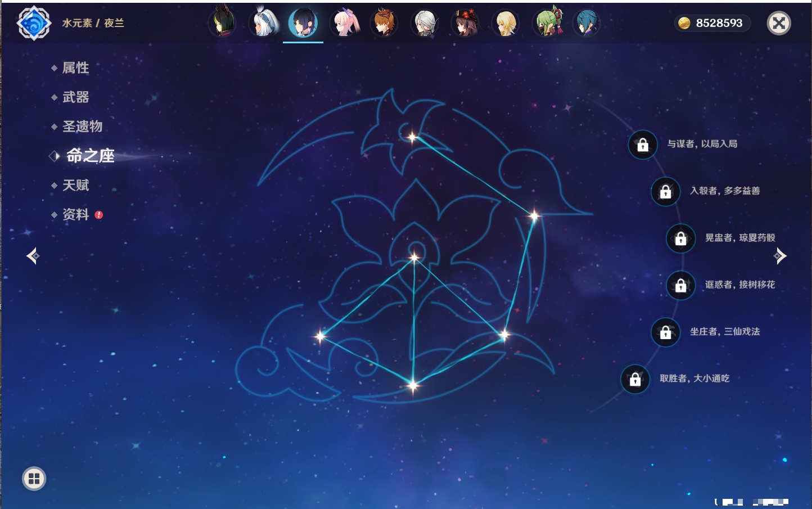Open the 属性 attributes page

[75, 68]
